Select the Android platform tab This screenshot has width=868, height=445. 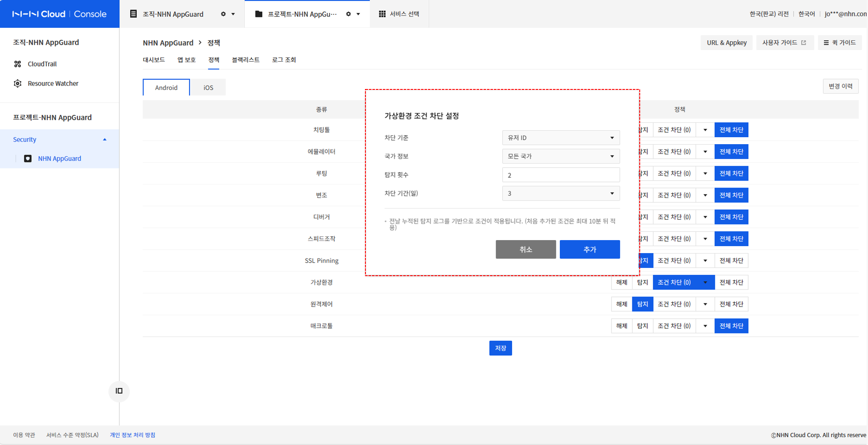click(166, 87)
